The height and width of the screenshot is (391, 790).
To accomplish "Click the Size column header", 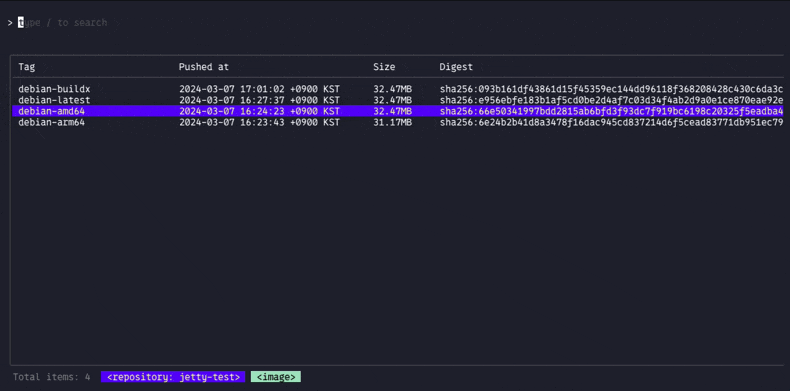I will click(x=384, y=67).
